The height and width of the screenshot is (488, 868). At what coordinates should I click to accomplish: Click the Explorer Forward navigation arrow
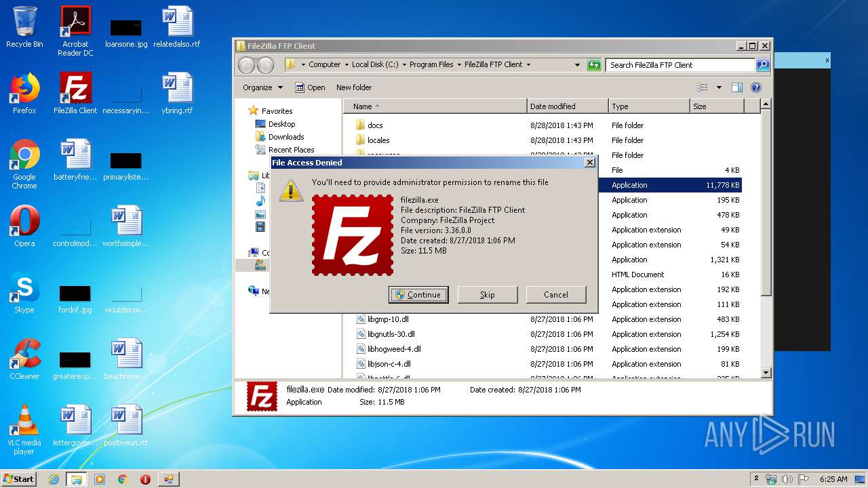pyautogui.click(x=266, y=65)
